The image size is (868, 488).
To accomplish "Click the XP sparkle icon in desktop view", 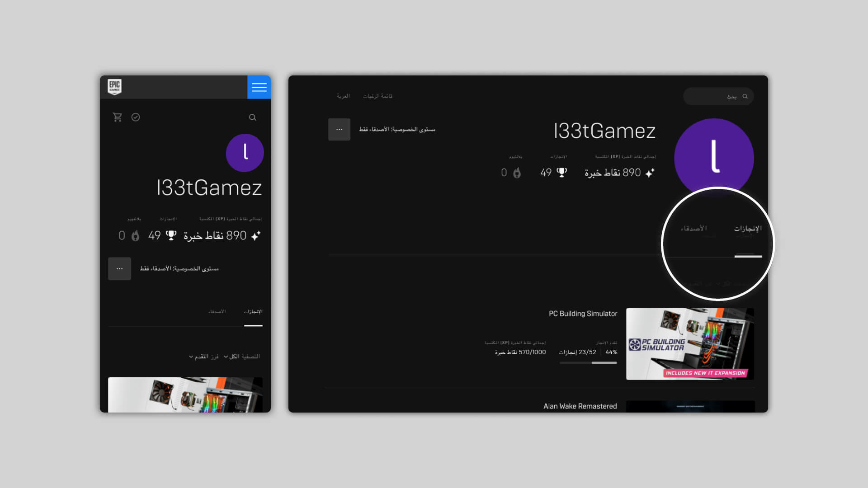I will tap(650, 173).
